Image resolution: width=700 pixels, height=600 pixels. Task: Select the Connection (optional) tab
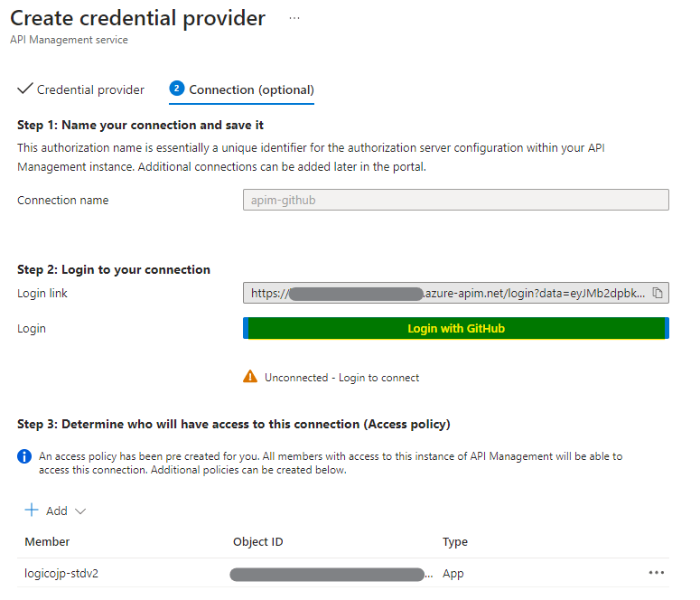coord(251,89)
